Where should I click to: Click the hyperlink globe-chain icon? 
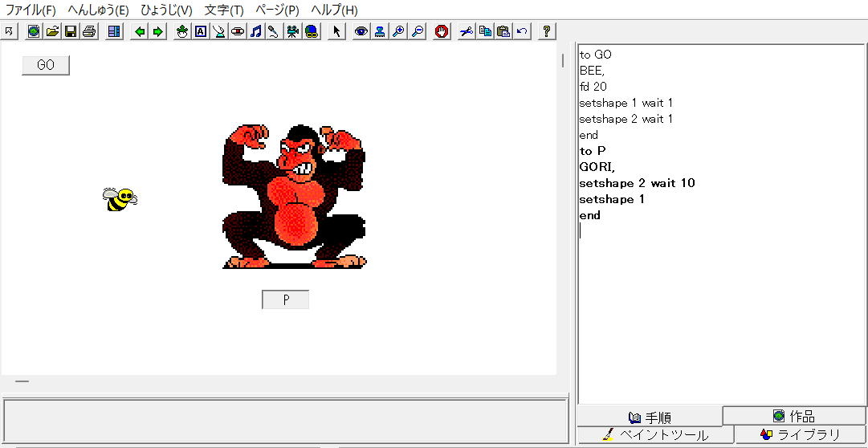coord(312,31)
